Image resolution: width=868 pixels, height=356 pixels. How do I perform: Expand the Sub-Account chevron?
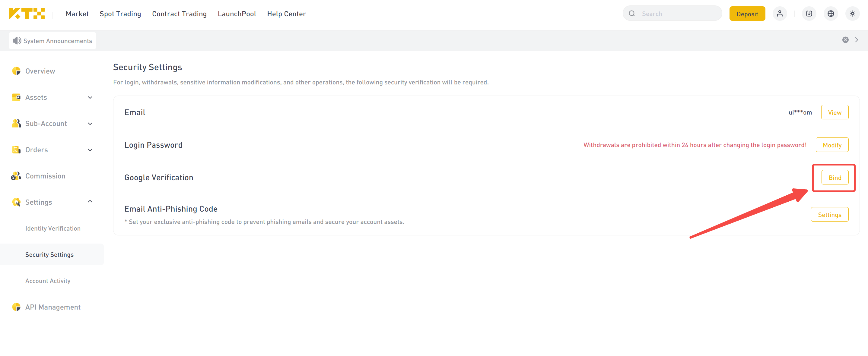(90, 124)
